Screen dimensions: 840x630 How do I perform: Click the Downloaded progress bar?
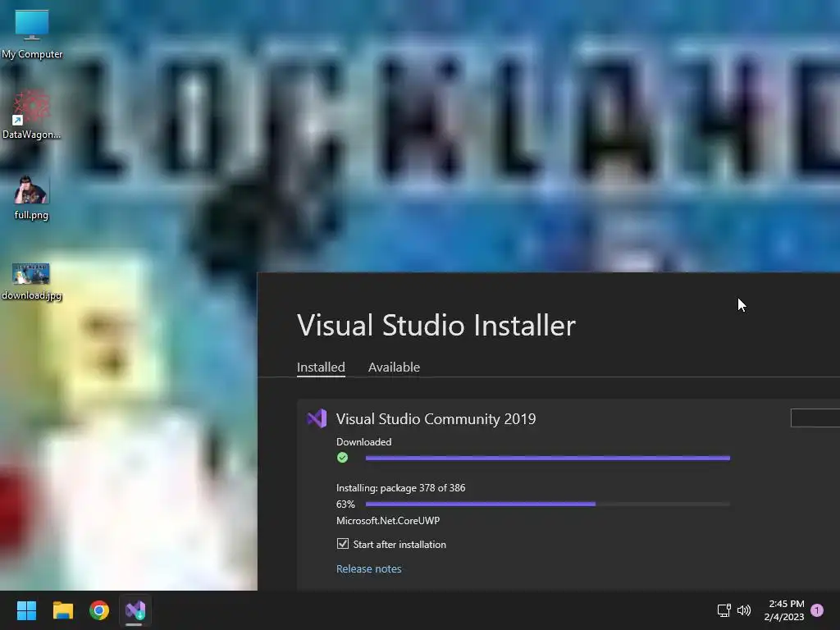(547, 458)
